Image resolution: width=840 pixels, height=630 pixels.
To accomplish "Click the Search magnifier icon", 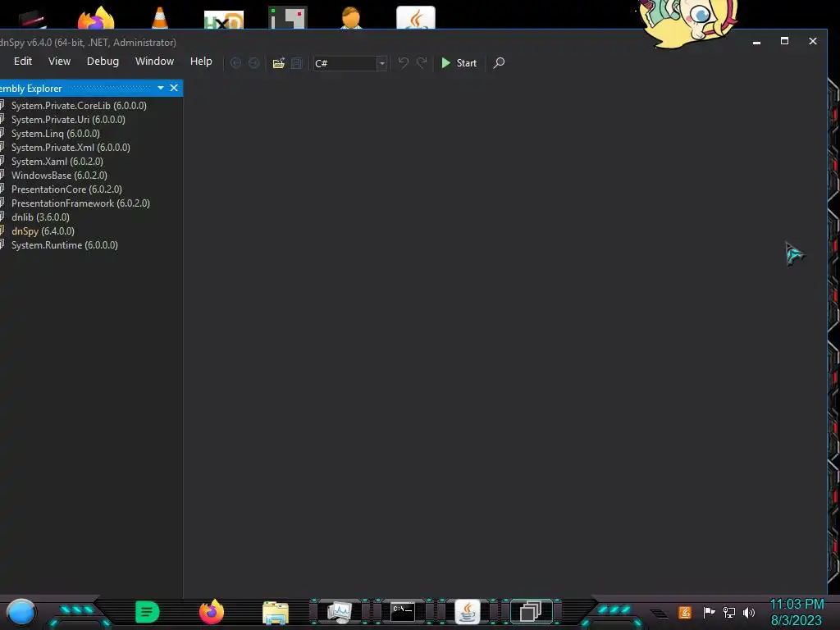I will (x=499, y=63).
